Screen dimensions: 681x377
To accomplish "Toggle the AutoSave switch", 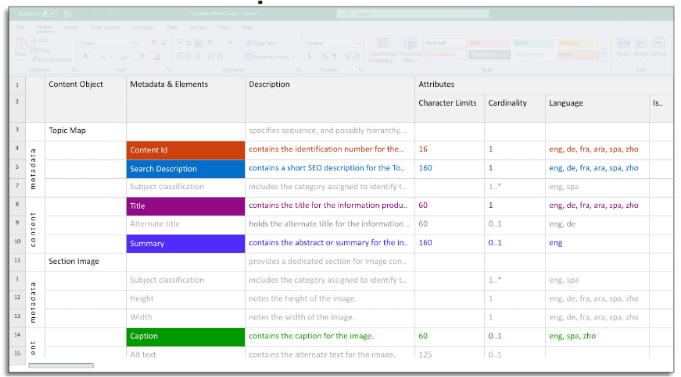I will pos(50,14).
